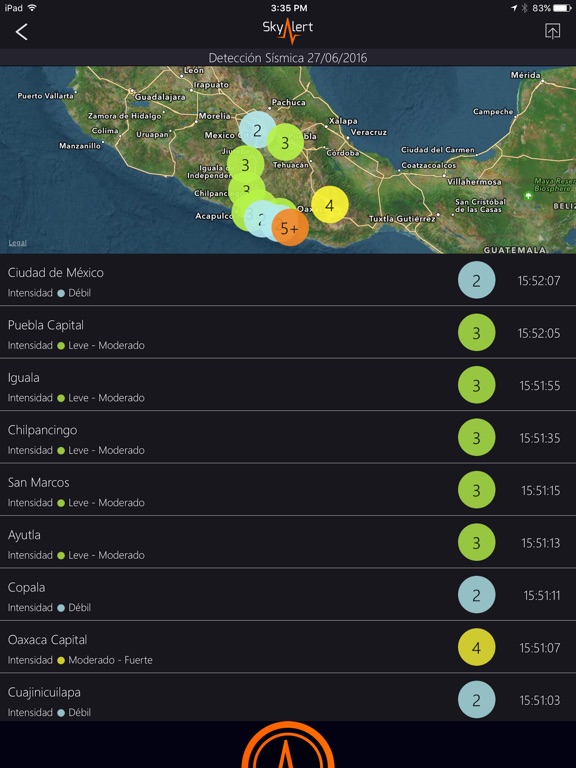Tap the 15:51:07 timestamp
This screenshot has width=576, height=768.
[540, 648]
